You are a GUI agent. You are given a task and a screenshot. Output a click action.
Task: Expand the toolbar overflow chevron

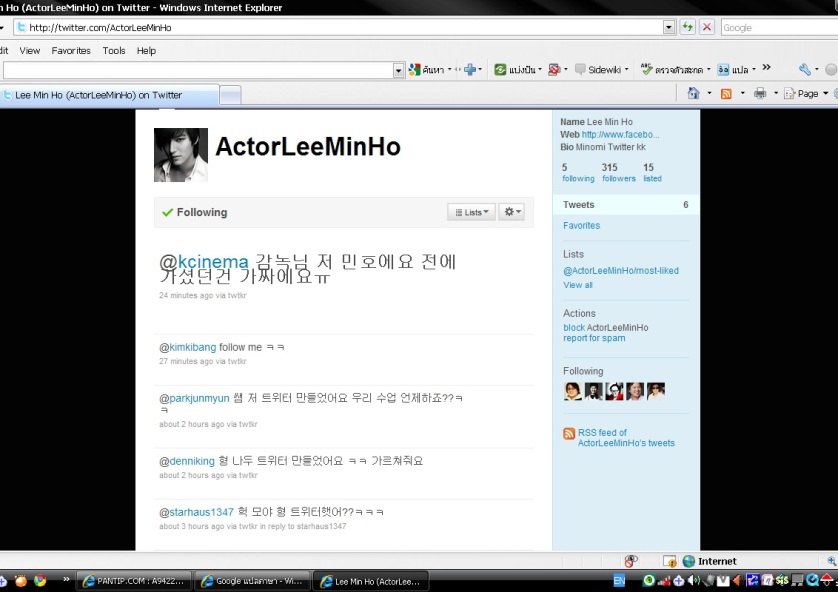coord(766,67)
